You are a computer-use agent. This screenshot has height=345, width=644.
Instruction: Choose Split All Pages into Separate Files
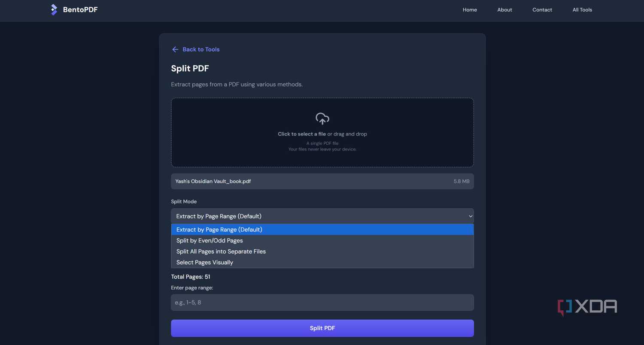pyautogui.click(x=322, y=251)
